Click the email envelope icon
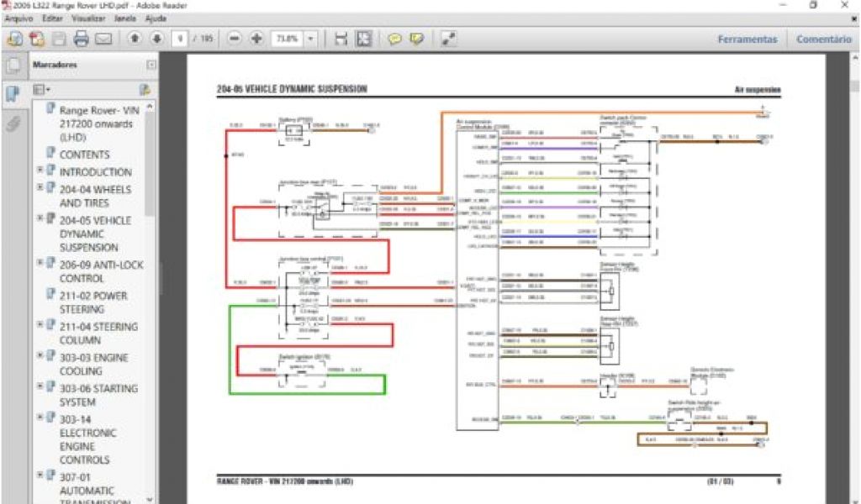This screenshot has height=504, width=861. click(x=103, y=39)
